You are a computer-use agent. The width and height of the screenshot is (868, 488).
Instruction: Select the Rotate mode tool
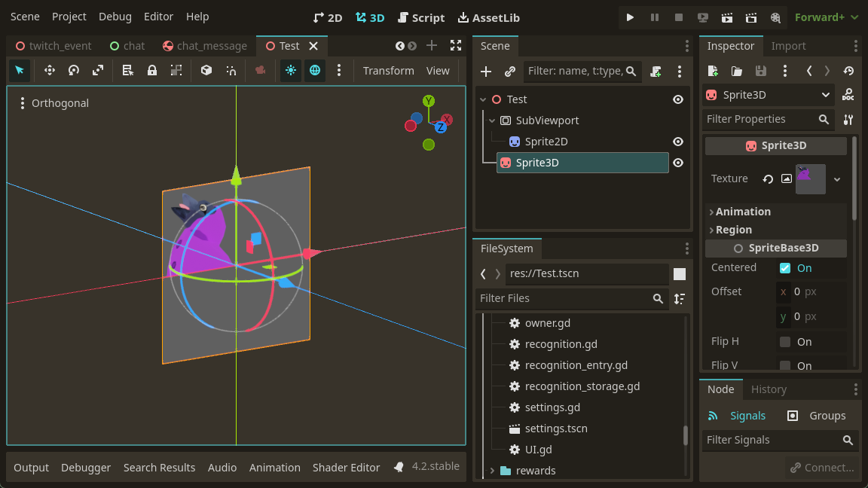[x=74, y=70]
